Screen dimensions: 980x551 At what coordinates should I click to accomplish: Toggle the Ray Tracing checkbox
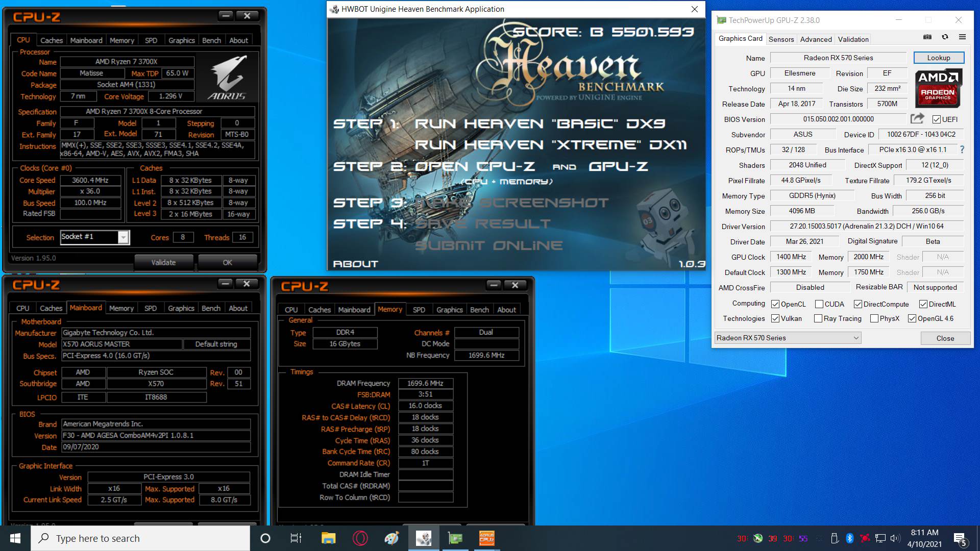click(818, 318)
